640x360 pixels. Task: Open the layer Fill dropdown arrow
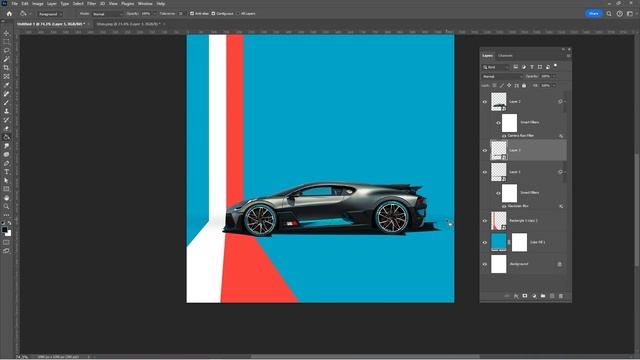tap(553, 85)
